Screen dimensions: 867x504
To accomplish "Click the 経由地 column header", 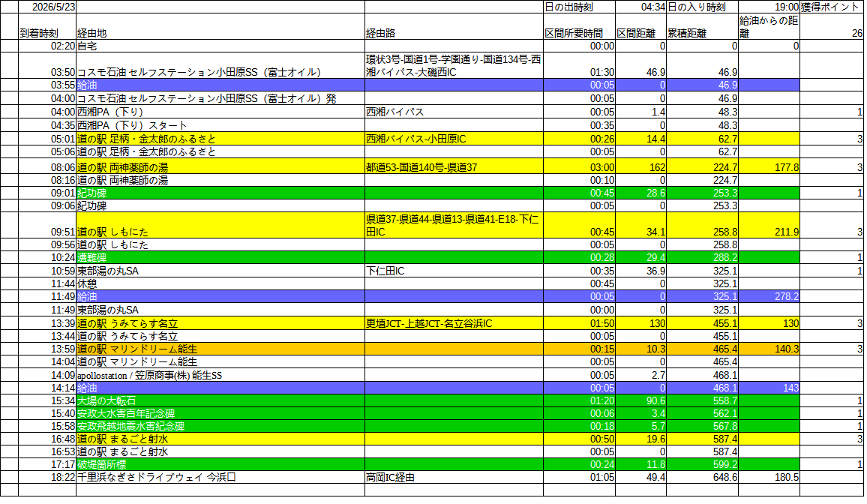I will coord(220,26).
